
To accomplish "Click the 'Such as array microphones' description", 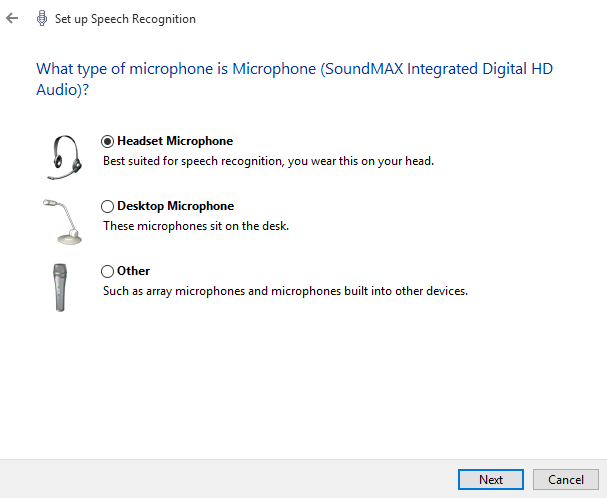I will [285, 291].
